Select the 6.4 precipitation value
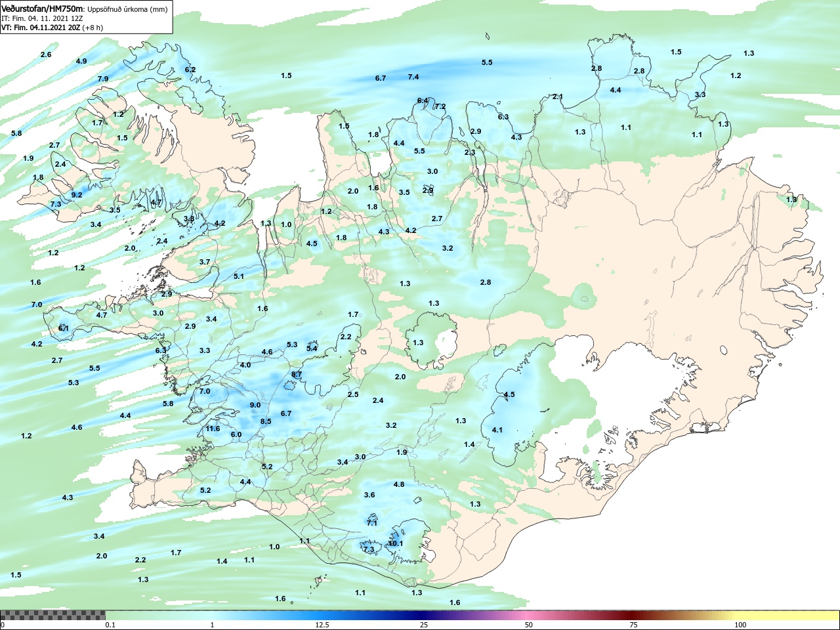 click(x=423, y=100)
